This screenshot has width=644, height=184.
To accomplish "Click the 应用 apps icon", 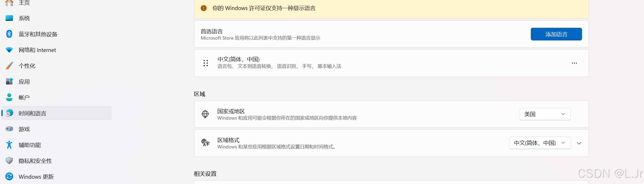I will [x=9, y=81].
